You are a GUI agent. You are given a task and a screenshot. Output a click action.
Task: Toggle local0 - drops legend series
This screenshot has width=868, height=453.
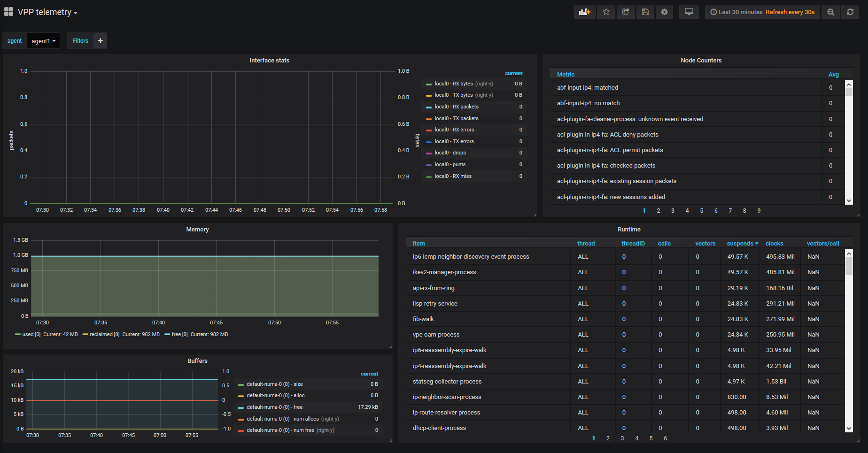(x=450, y=153)
